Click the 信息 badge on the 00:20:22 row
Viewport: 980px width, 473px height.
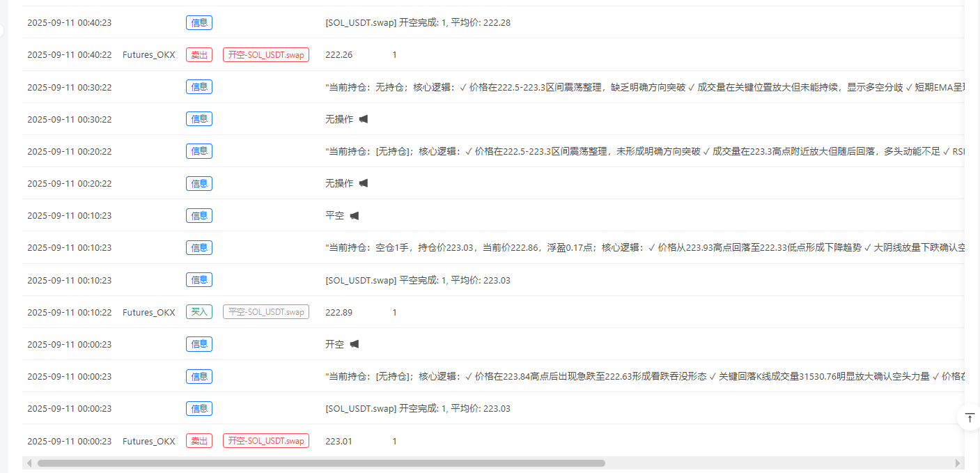[x=199, y=151]
